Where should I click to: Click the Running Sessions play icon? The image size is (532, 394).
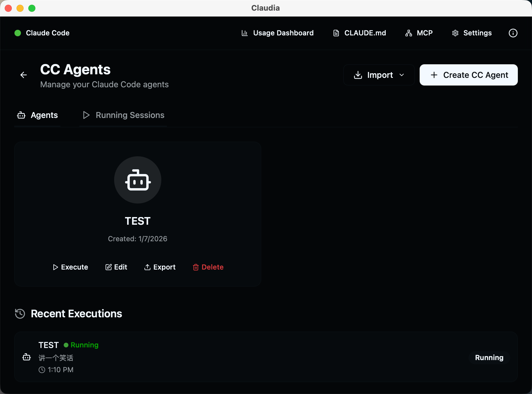point(86,115)
